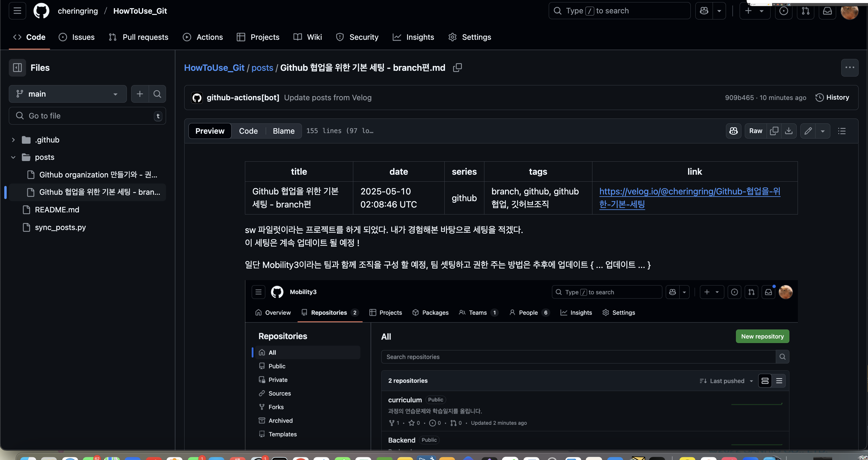Expand the .github folder

(13, 140)
